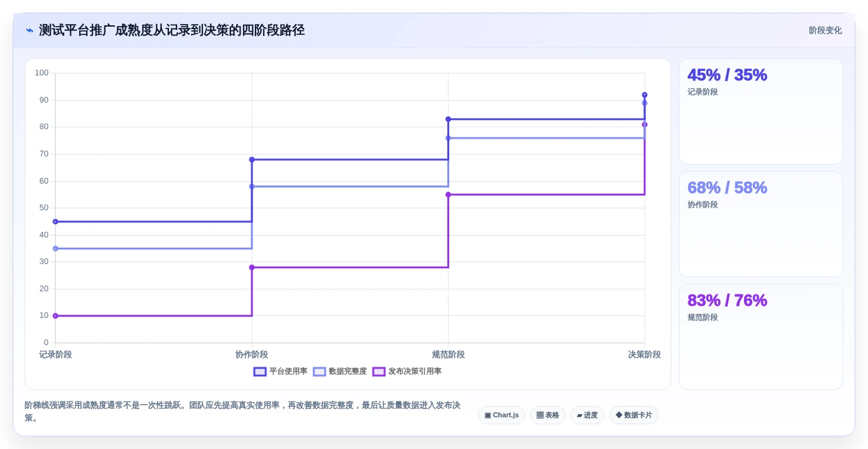Toggle 平台使用率 legend swatch
The height and width of the screenshot is (449, 868).
click(260, 372)
